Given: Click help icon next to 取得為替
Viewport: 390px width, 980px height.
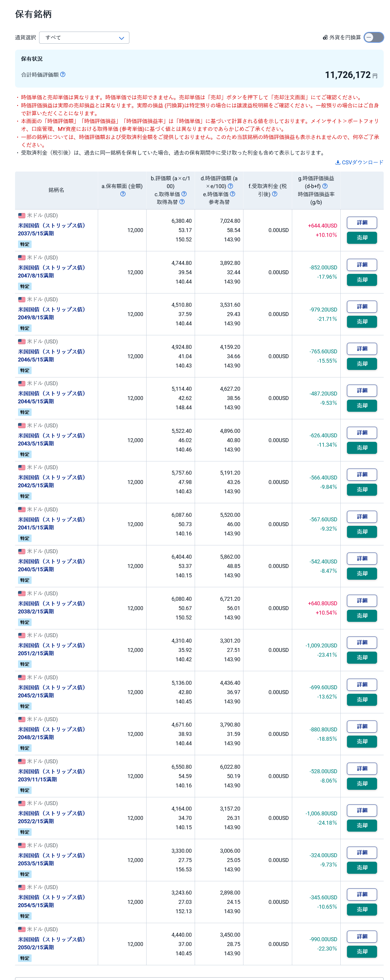Looking at the screenshot, I should click(182, 202).
